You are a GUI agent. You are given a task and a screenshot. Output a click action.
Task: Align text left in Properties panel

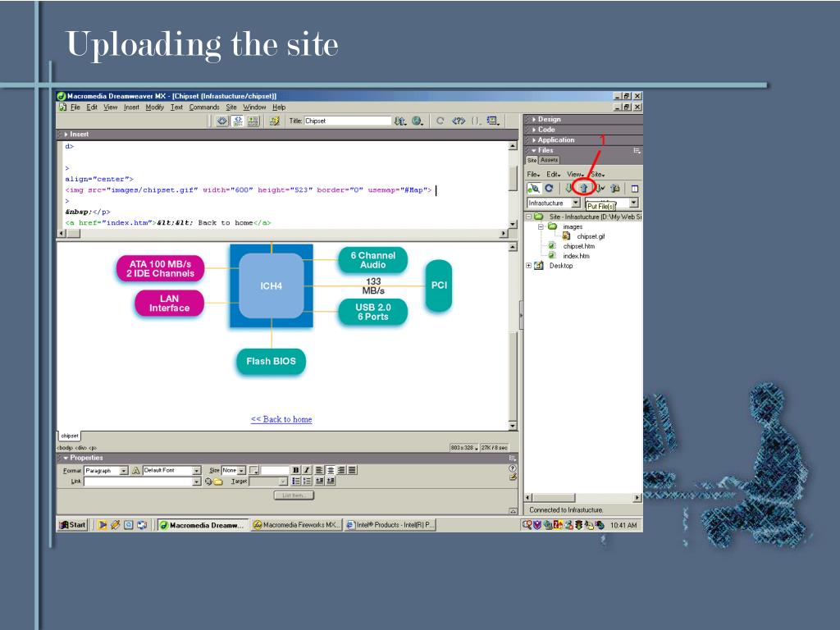click(319, 470)
